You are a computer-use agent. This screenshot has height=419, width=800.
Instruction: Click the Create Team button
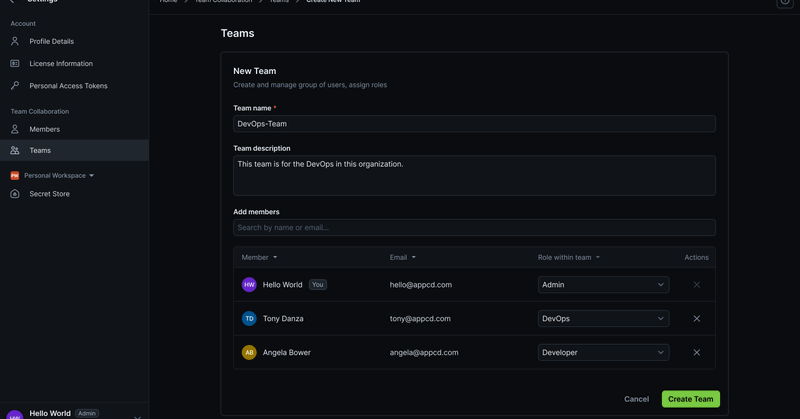click(691, 399)
